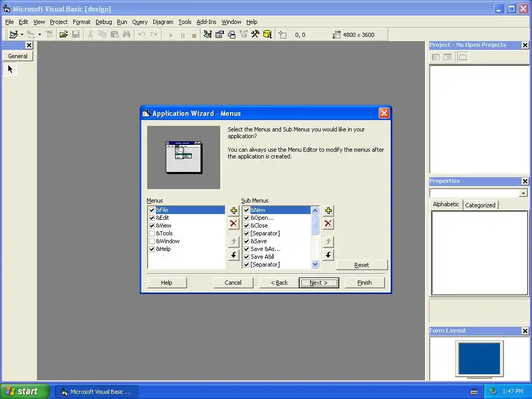
Task: Click the Add Form toolbar icon
Action: pos(31,34)
